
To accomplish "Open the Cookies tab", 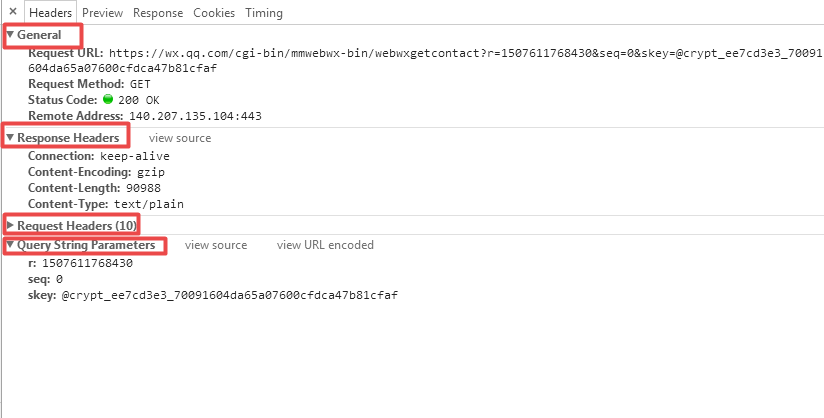I will click(x=213, y=13).
